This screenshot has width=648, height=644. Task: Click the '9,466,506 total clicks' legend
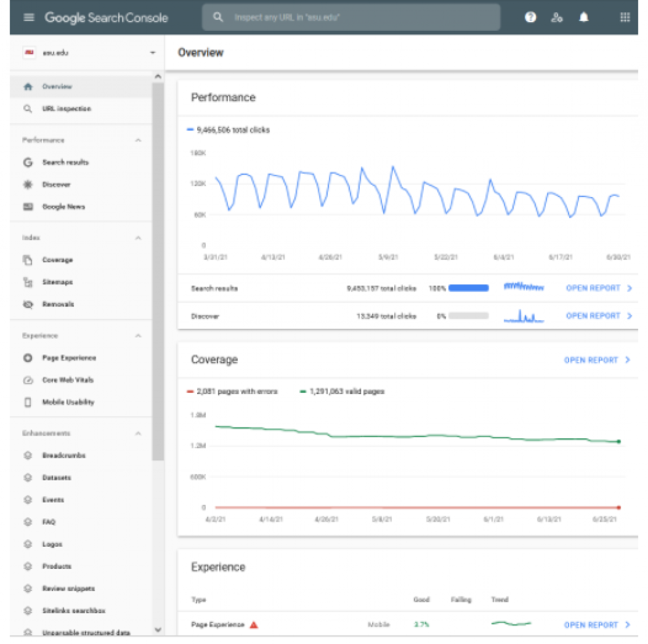click(x=228, y=130)
